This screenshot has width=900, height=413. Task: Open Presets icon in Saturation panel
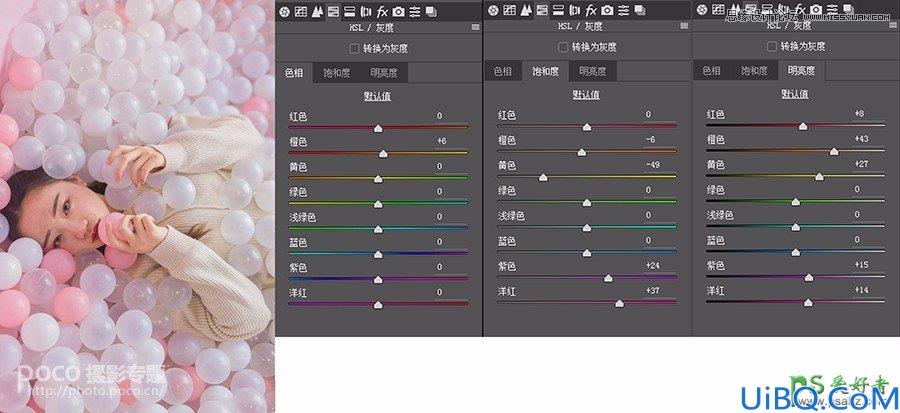pos(623,10)
